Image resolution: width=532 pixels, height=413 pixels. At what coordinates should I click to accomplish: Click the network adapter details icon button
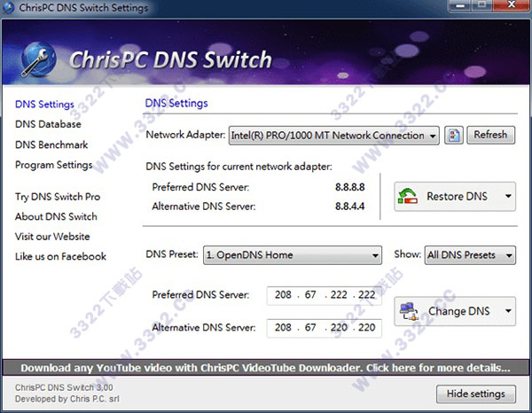pos(454,136)
